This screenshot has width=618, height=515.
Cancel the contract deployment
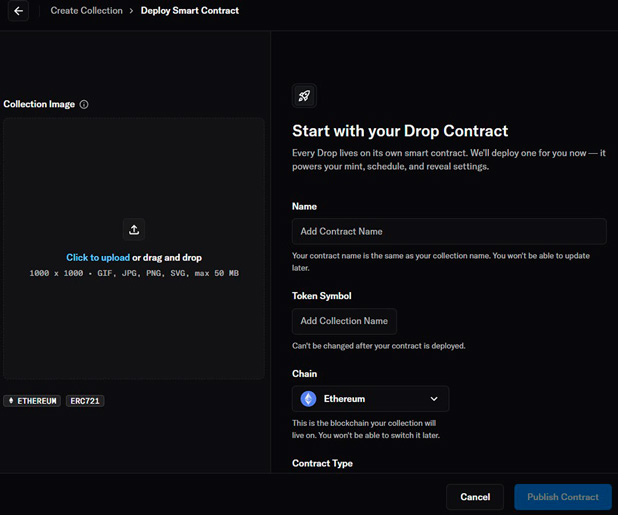(475, 497)
